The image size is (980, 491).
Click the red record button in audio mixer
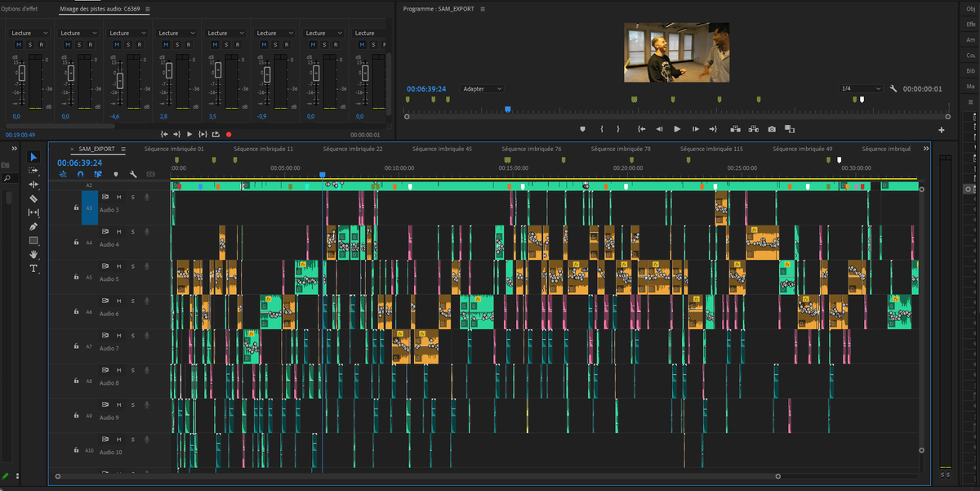(x=229, y=134)
